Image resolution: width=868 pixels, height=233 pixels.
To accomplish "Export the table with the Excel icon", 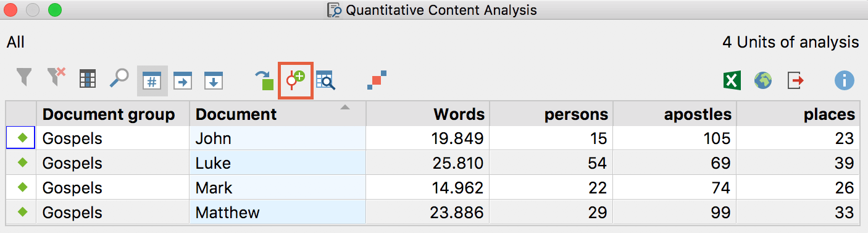I will tap(732, 80).
